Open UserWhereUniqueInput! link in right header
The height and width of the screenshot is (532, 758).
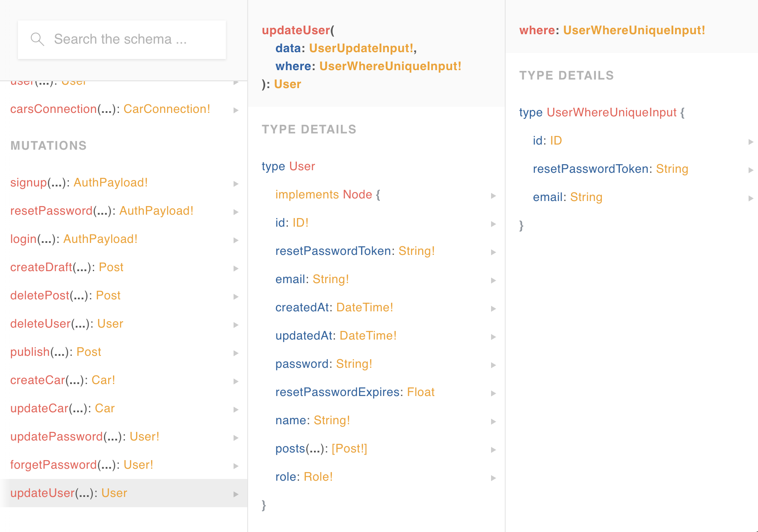(x=634, y=30)
